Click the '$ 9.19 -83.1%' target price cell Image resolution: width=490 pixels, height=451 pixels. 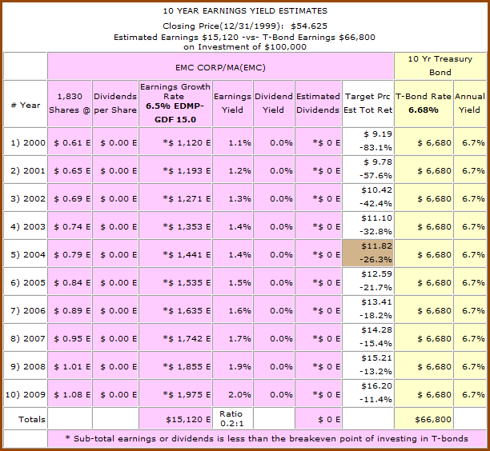[368, 141]
